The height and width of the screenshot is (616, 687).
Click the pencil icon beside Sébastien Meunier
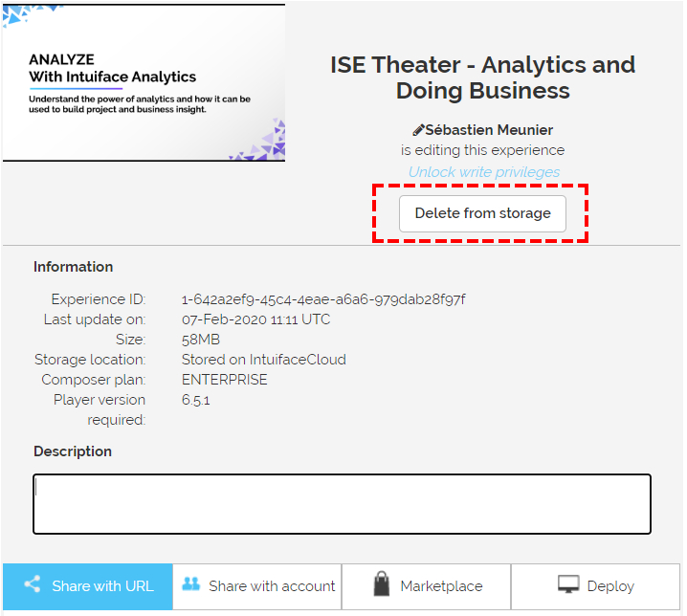(418, 130)
